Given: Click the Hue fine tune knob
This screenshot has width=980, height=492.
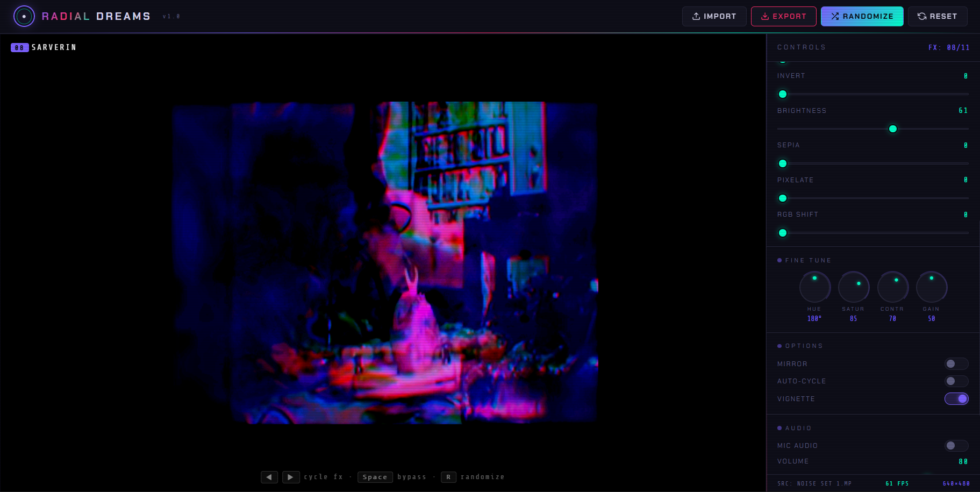Looking at the screenshot, I should pyautogui.click(x=814, y=287).
